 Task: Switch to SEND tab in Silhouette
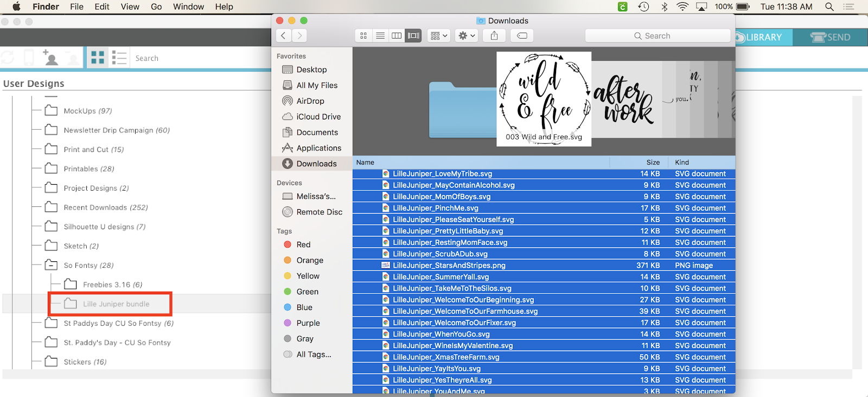(x=830, y=37)
